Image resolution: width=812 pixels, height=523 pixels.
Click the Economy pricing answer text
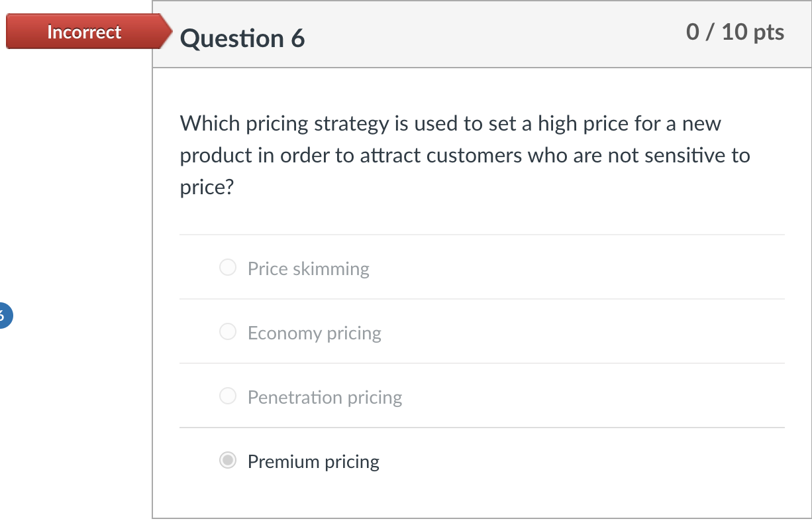point(315,333)
